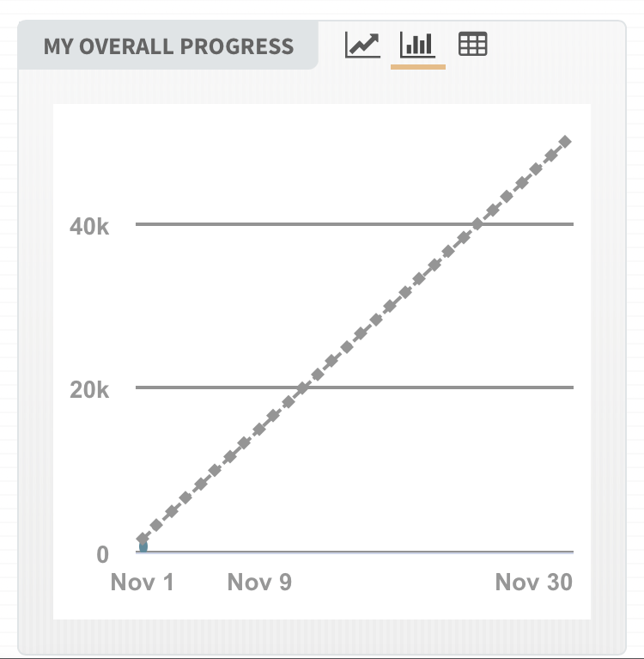Select the Nov 9 date label
644x659 pixels.
259,583
